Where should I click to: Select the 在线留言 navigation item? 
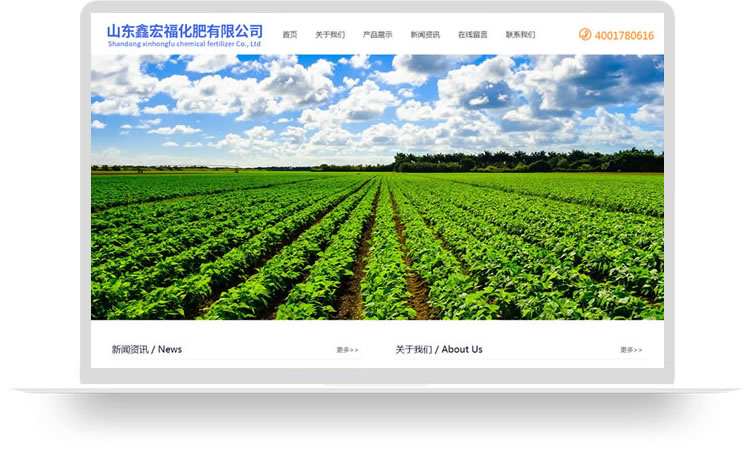[473, 35]
